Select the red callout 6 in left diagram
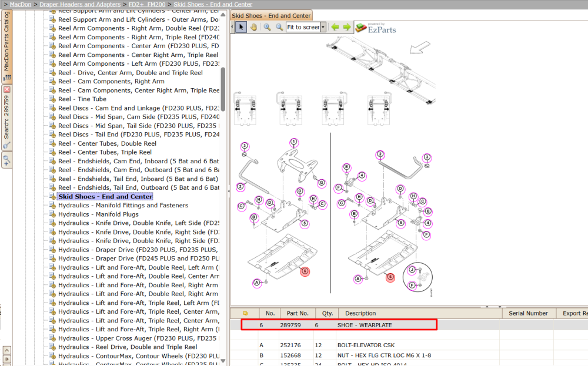 coord(305,271)
